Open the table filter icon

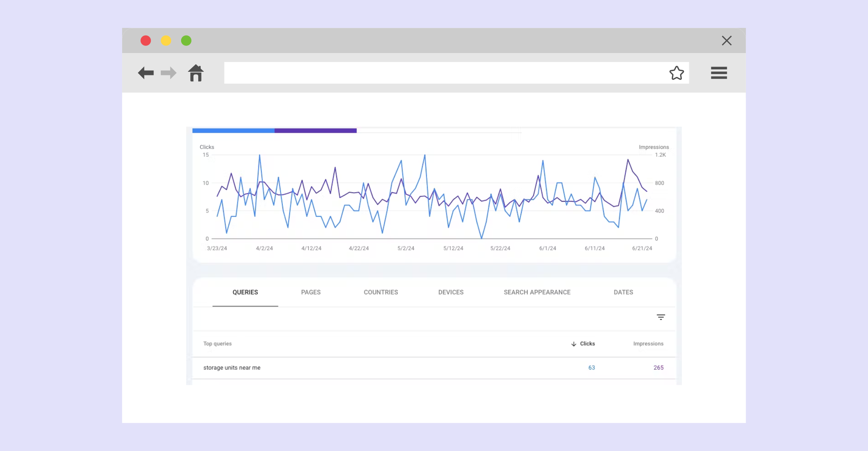(x=661, y=317)
